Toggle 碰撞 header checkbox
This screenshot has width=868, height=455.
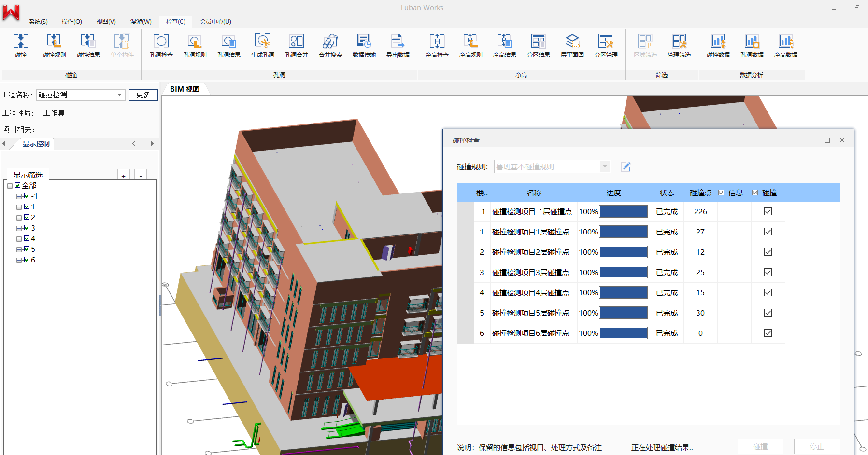tap(755, 193)
